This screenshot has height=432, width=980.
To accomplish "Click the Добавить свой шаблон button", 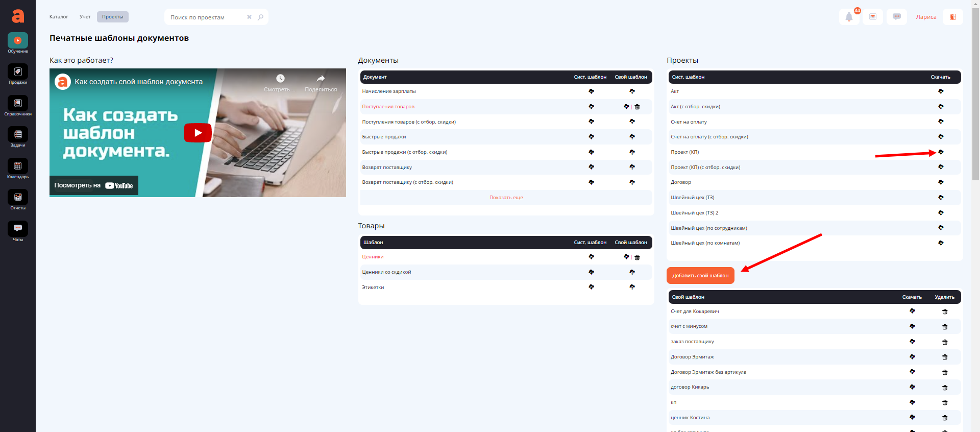I will click(700, 276).
